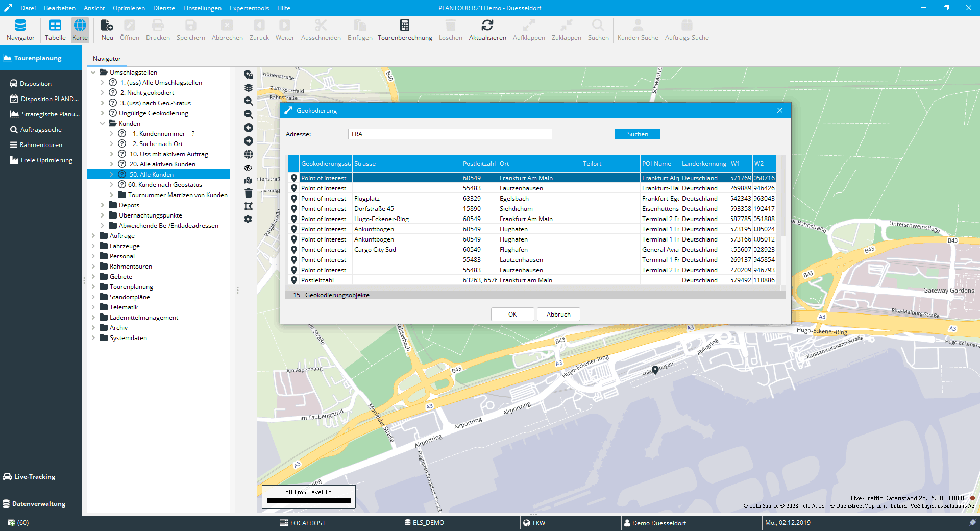
Task: Zoom in on the map
Action: tap(249, 101)
